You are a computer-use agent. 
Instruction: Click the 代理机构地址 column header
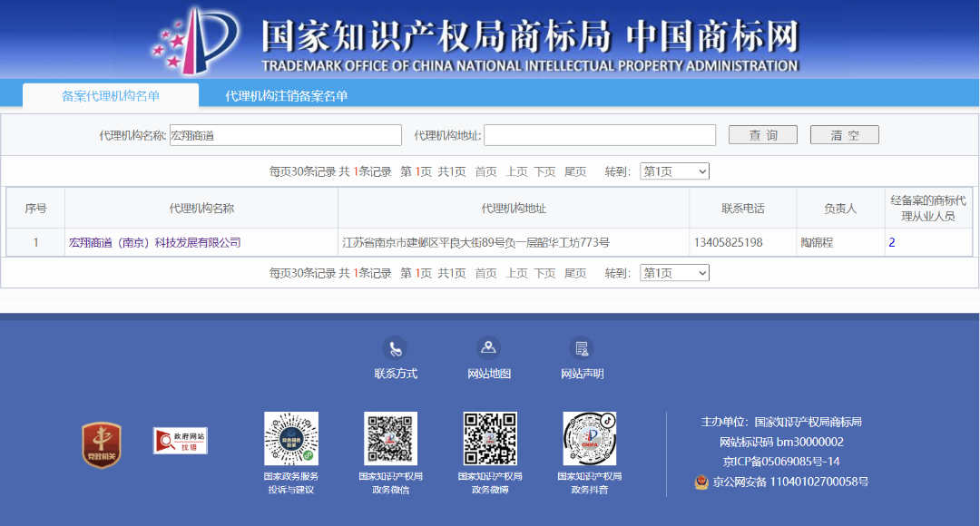point(513,208)
